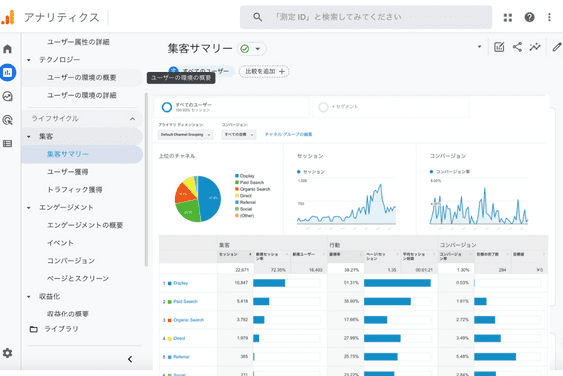Click the すべてのユーザー comparison chip
Screen dimensions: 563x376
201,71
